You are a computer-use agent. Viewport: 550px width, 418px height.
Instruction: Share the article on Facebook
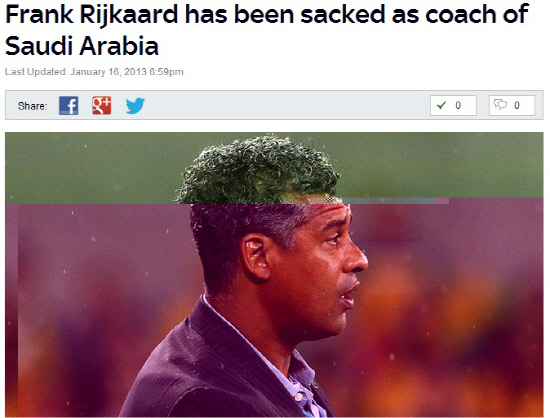click(x=68, y=105)
